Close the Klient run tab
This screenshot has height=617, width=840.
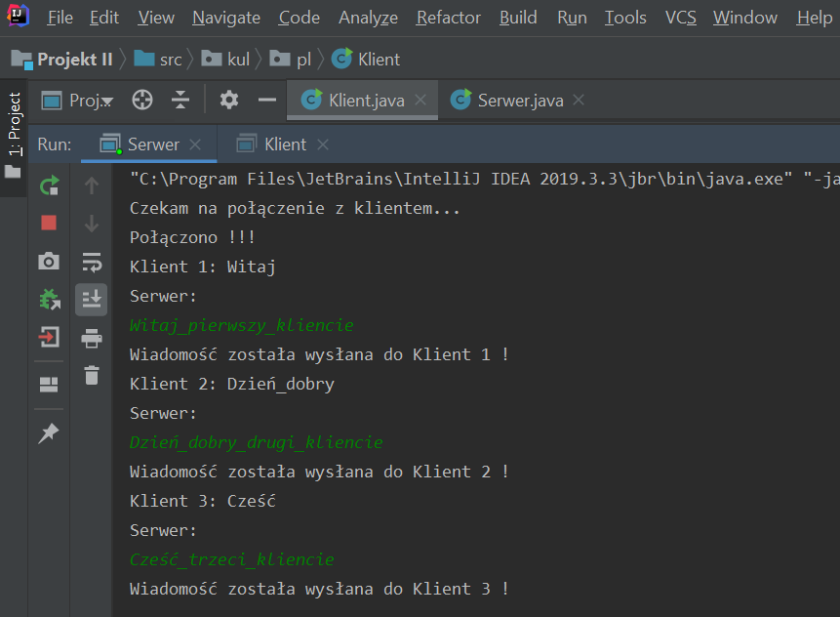(x=323, y=144)
